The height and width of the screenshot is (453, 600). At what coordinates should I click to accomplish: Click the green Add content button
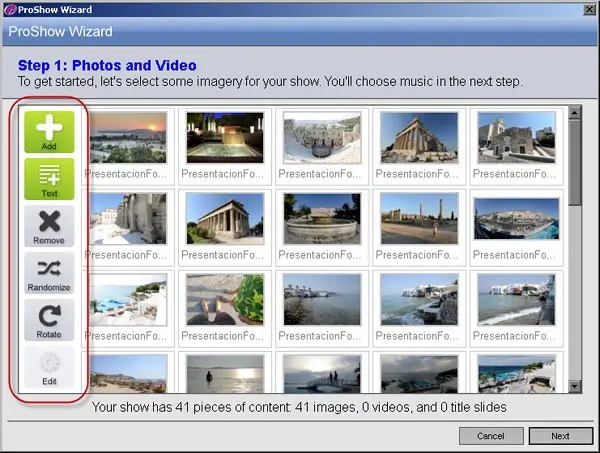49,132
